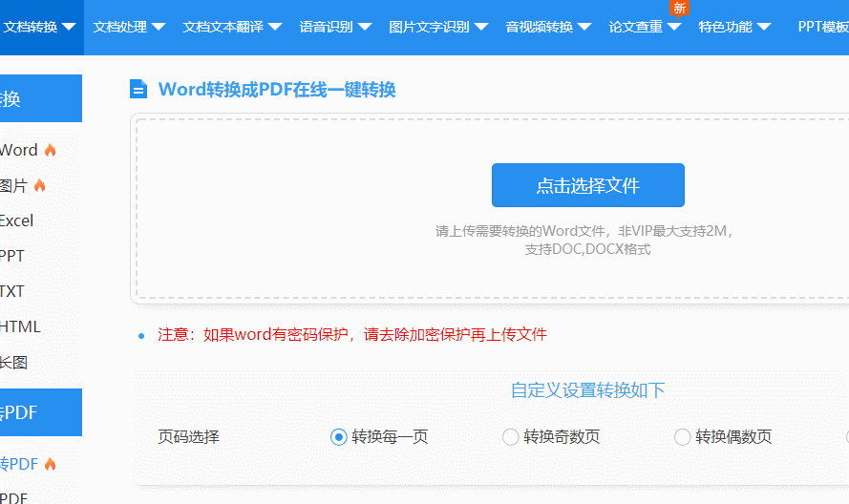Expand the 论文查重 dropdown arrow
Viewport: 849px width, 504px height.
click(674, 27)
